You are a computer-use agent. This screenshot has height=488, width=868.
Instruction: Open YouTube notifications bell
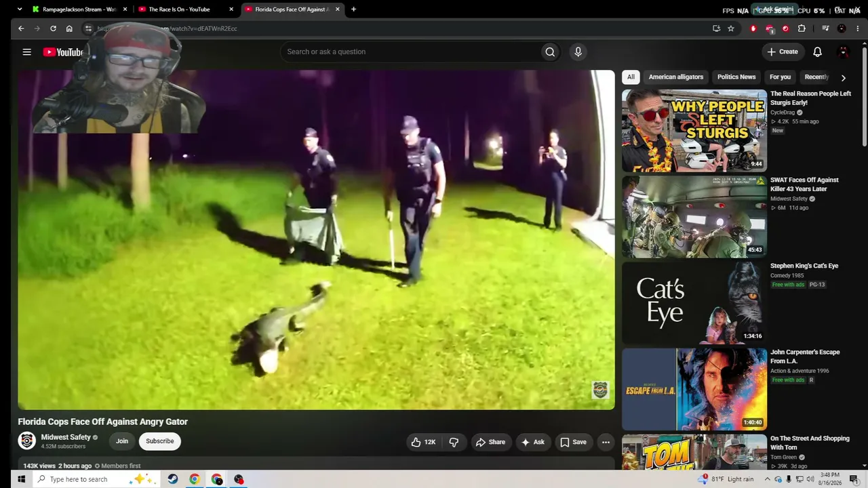[817, 52]
